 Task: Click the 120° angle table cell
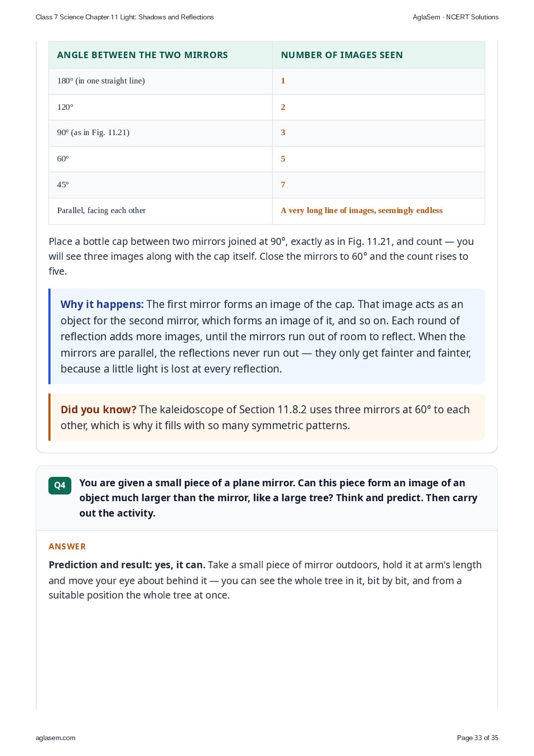[x=160, y=107]
